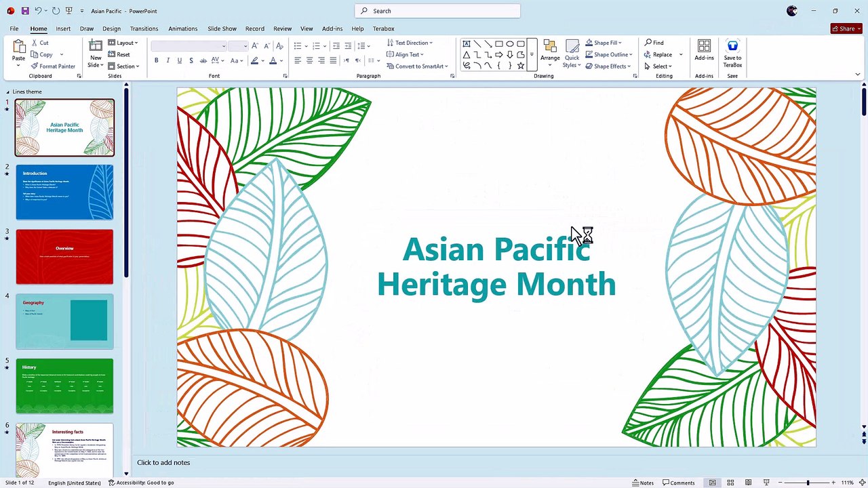Zoom out using the minus button
Screen dimensions: 868x488
(x=780, y=483)
